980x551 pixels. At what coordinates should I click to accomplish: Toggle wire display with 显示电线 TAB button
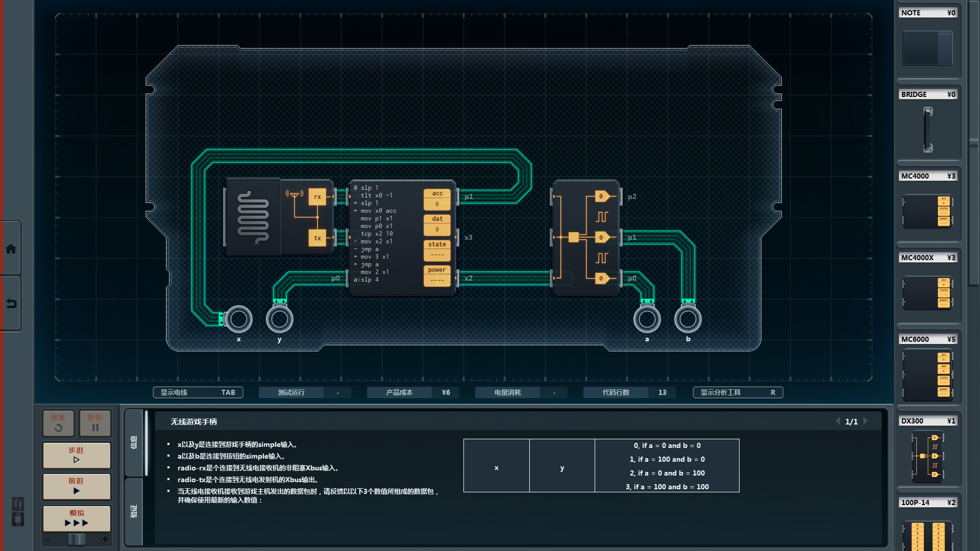tap(198, 392)
